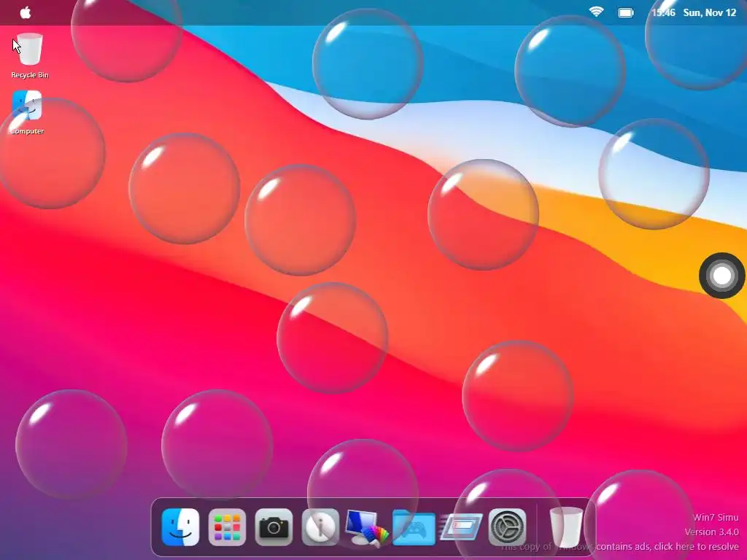This screenshot has height=560, width=747.
Task: Select the Computer desktop icon
Action: coord(27,112)
